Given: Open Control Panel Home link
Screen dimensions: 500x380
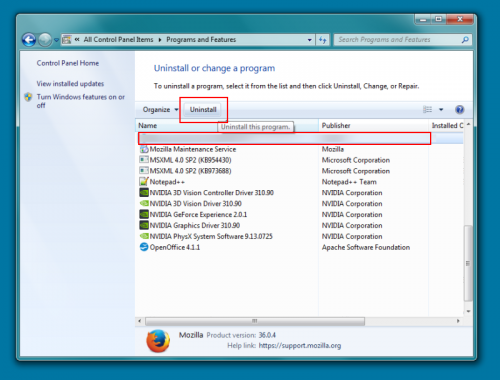Looking at the screenshot, I should pos(68,63).
